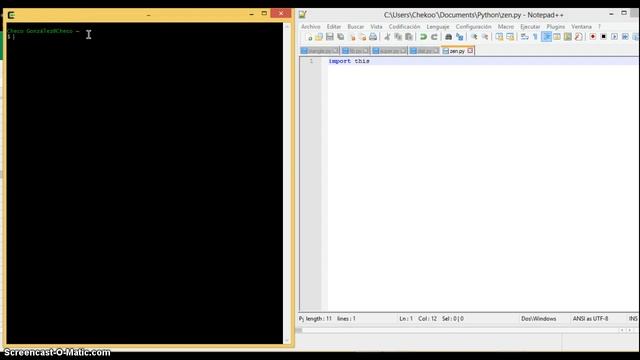
Task: Click the Function List toolbar icon
Action: (578, 37)
